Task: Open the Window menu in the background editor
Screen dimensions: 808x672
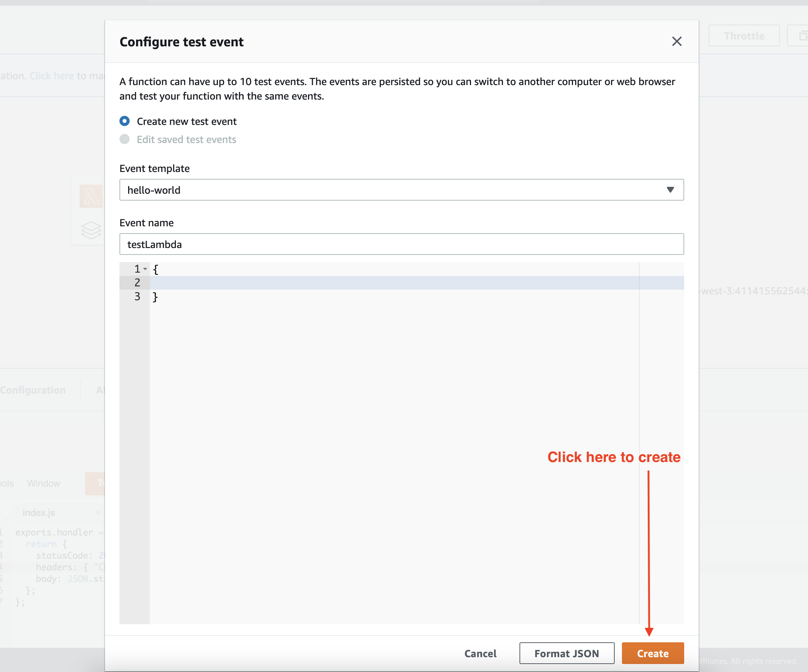Action: pyautogui.click(x=43, y=483)
